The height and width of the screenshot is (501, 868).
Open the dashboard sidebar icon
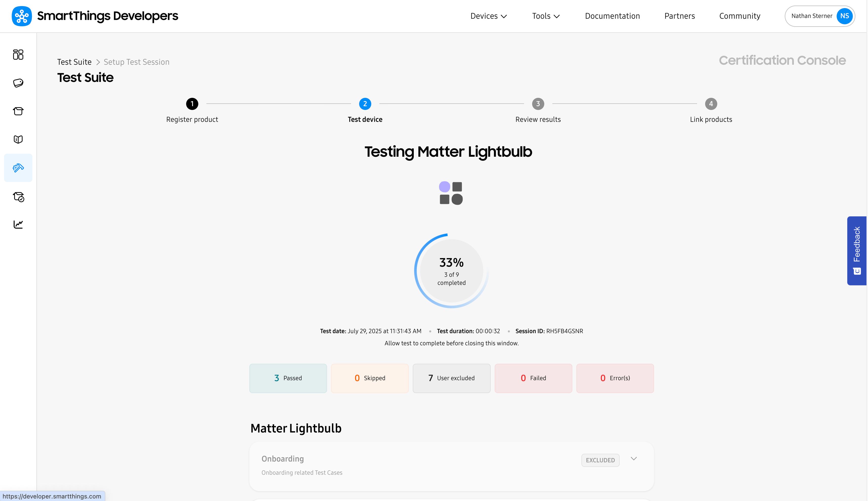point(18,54)
